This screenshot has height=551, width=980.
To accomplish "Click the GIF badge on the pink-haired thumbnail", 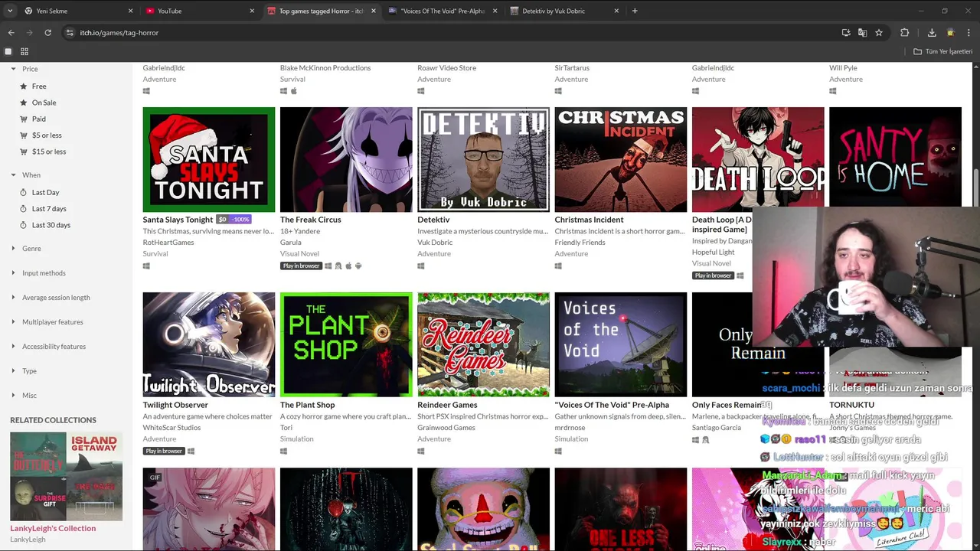I will pyautogui.click(x=155, y=478).
